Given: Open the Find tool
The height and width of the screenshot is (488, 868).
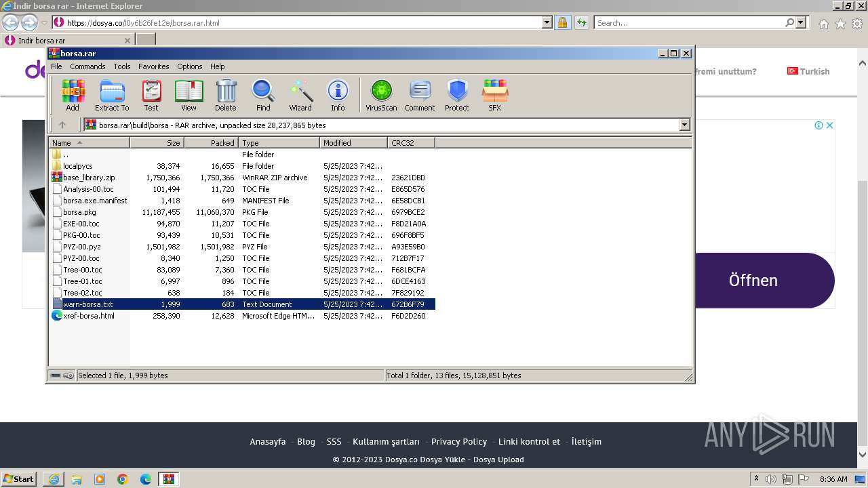Looking at the screenshot, I should point(263,96).
